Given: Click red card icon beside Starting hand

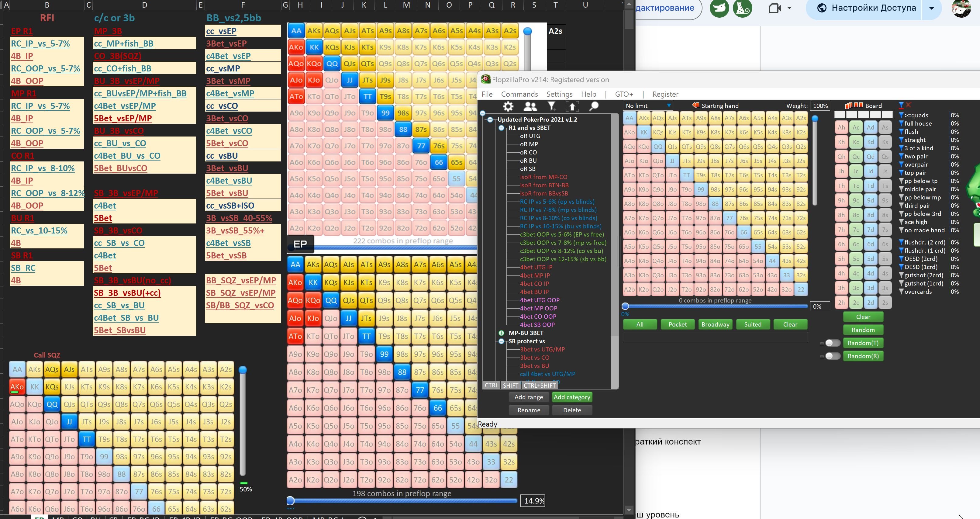Looking at the screenshot, I should point(695,106).
